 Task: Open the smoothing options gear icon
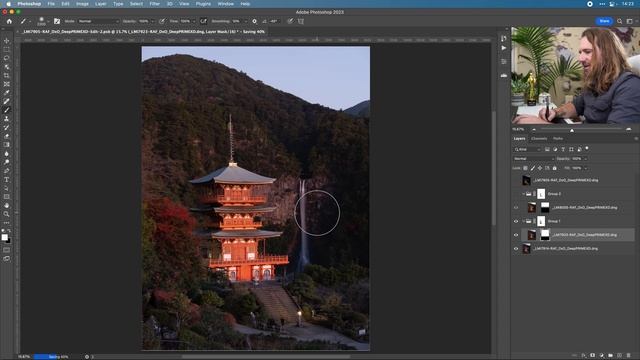[x=254, y=21]
